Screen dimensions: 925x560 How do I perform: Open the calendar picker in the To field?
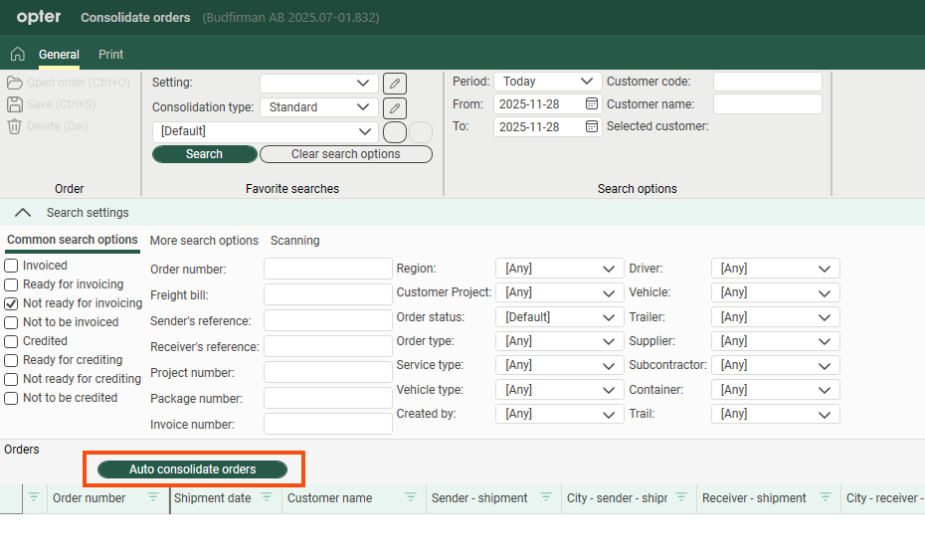coord(591,126)
